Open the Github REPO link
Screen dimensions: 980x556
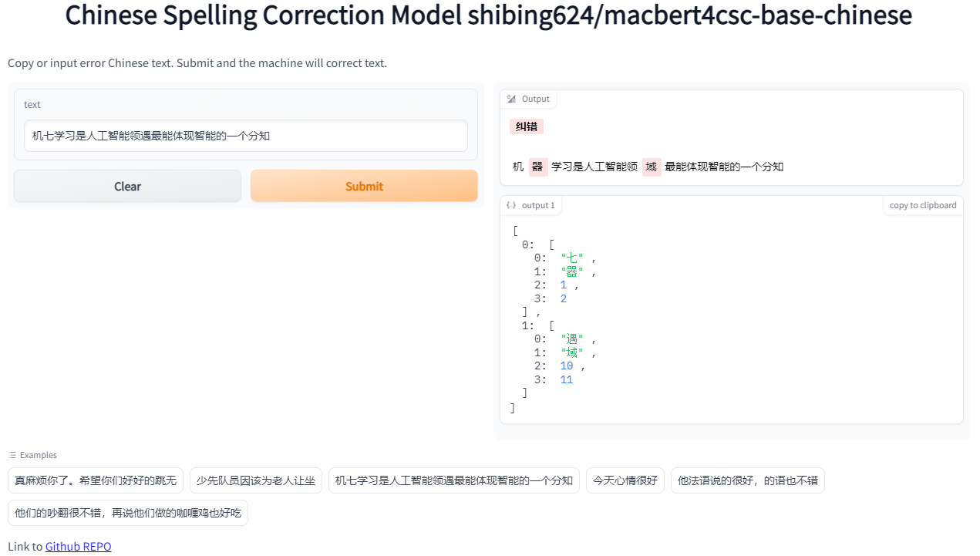pos(78,546)
